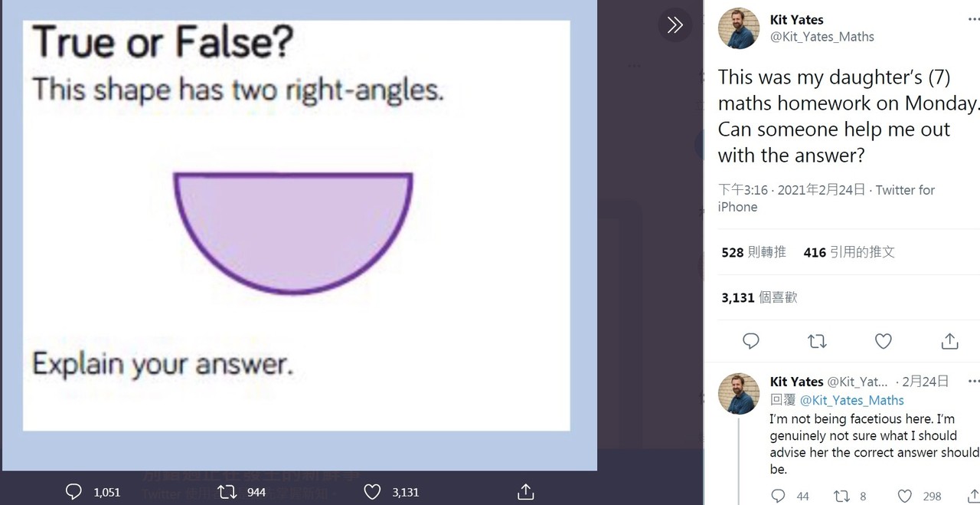This screenshot has width=980, height=505.
Task: Reply to the photo via bottom comment icon
Action: coord(74,492)
